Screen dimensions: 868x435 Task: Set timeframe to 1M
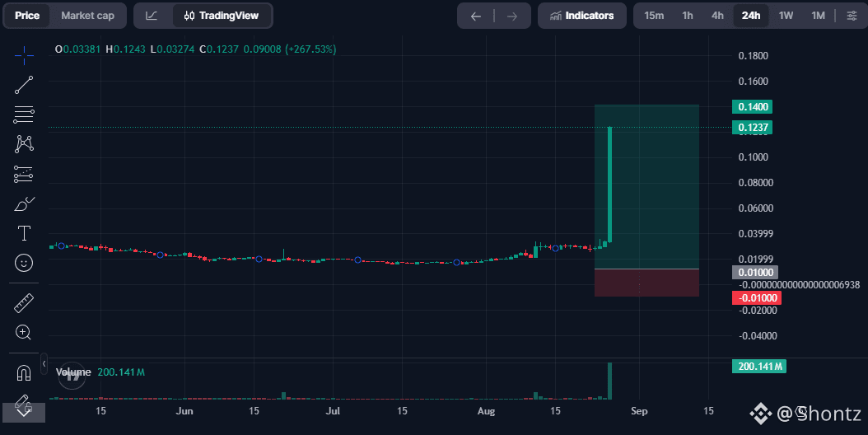point(819,16)
